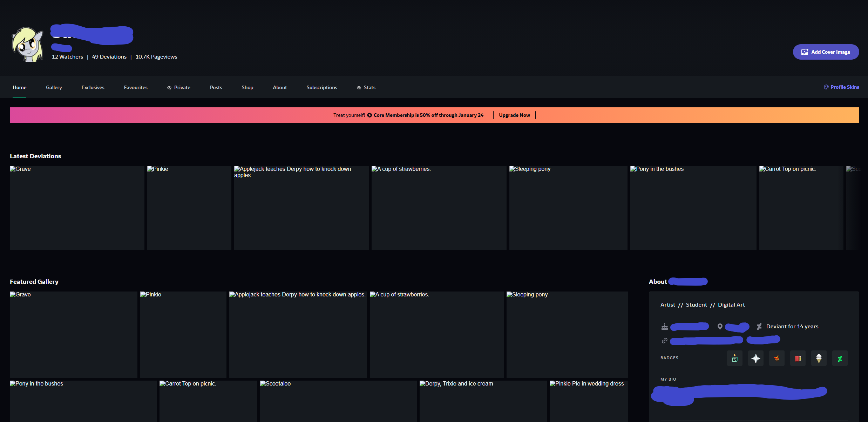
Task: Open Carrot Top on picnic in Latest Deviations
Action: (801, 208)
